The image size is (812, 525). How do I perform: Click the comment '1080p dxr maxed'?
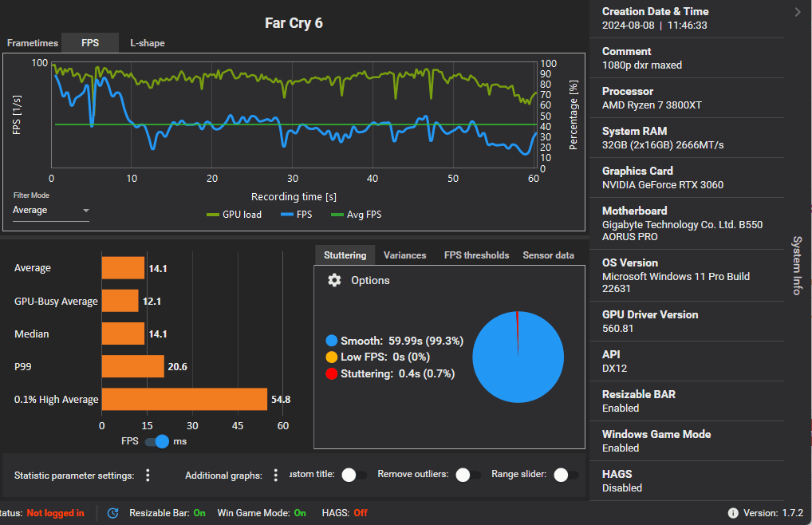click(x=642, y=65)
